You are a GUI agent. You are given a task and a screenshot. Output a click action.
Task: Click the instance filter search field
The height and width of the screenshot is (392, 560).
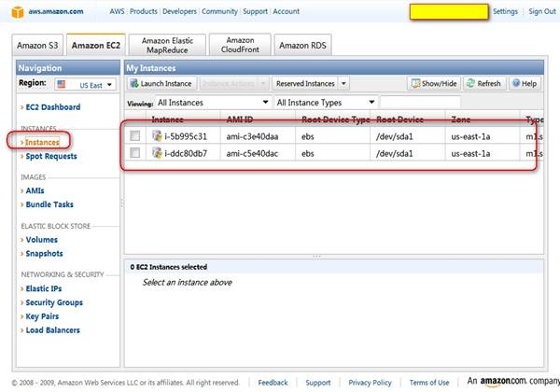420,102
